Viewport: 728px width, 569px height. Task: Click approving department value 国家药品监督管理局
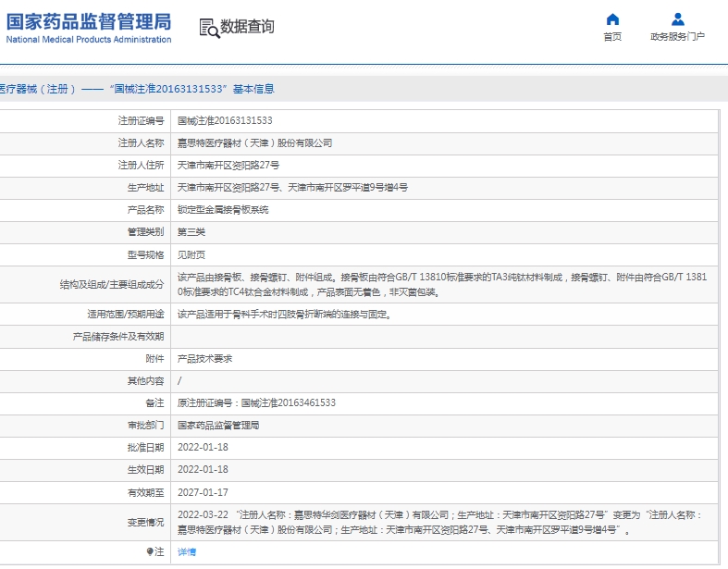tap(218, 426)
